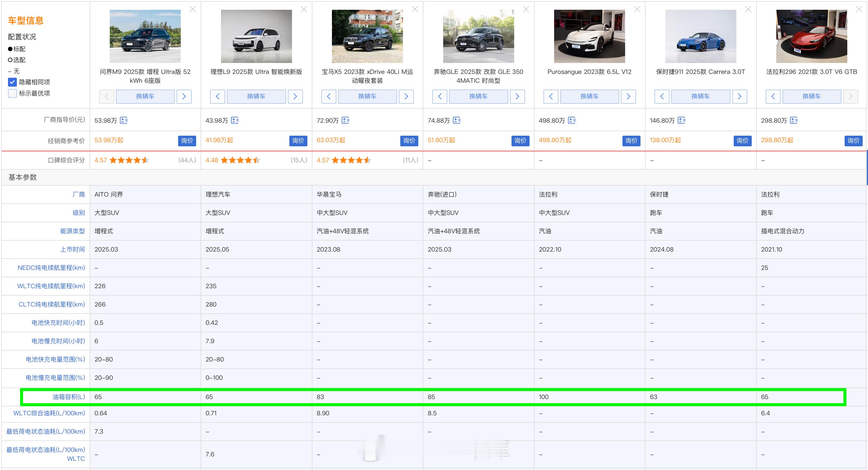Open the NEDC纯电续航里程 parameter link

51,268
